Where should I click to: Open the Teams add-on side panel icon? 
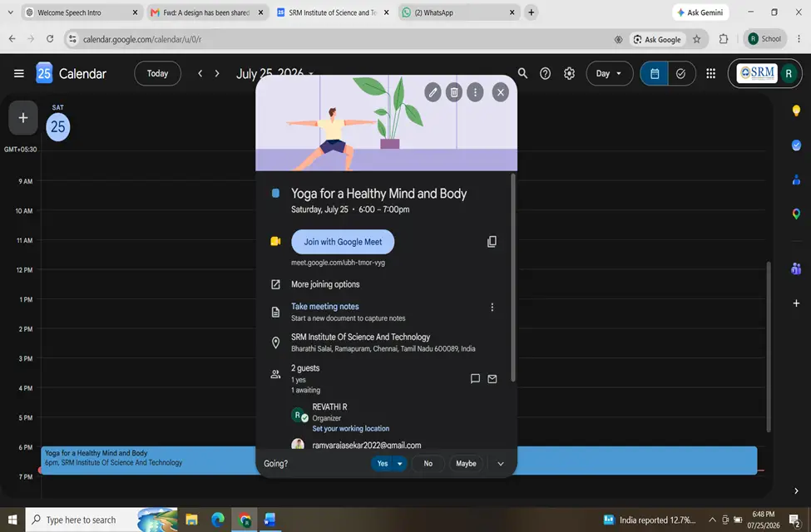tap(796, 268)
